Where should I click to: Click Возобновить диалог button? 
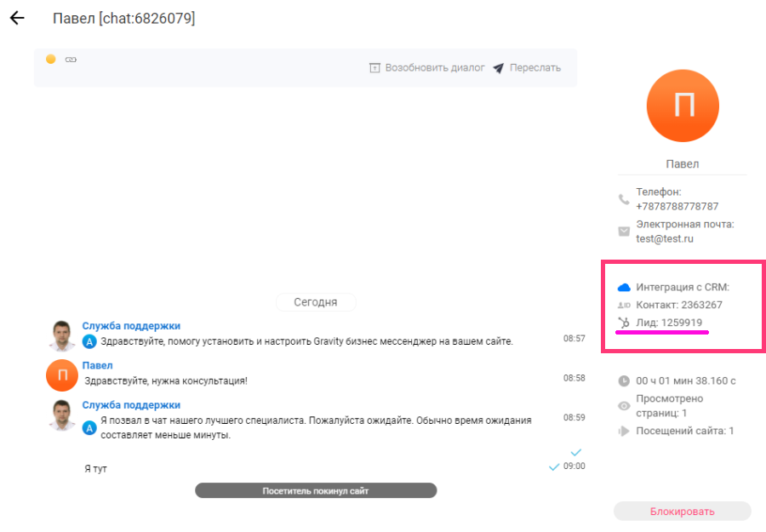427,68
